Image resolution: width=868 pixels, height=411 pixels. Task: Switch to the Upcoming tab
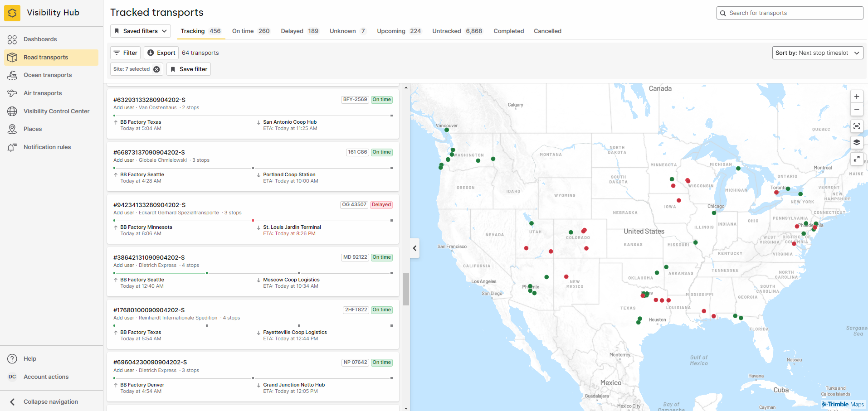399,31
